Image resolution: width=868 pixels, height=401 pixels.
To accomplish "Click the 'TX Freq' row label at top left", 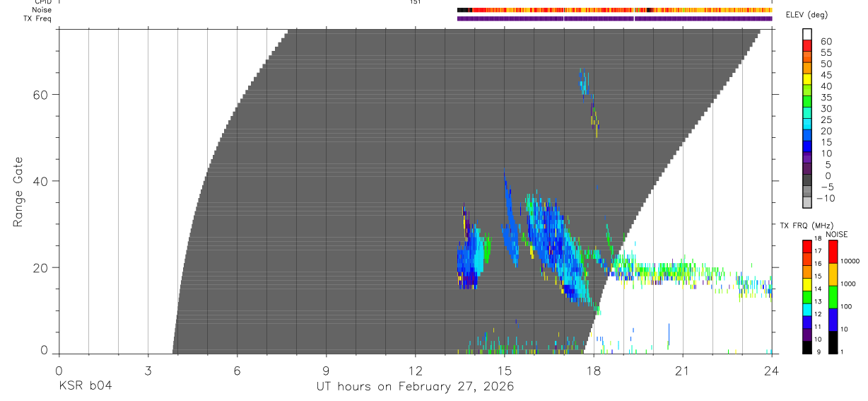I will [37, 18].
